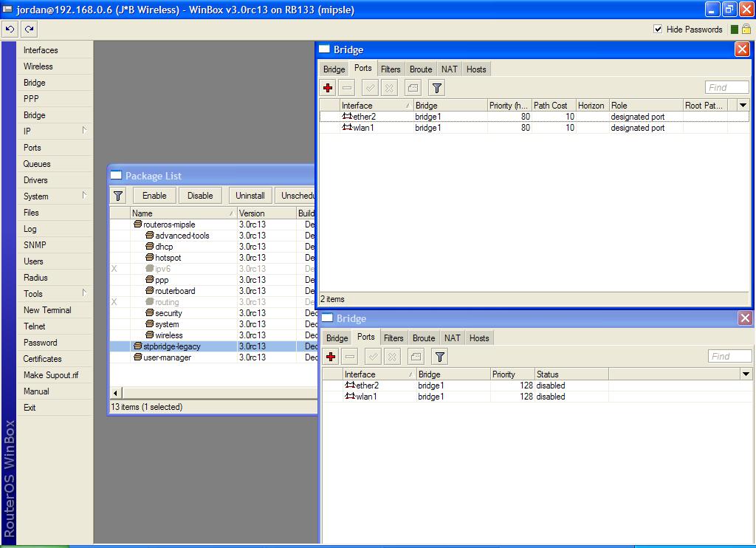Sort by Status column in lower Bridge window
Viewport: 756px width, 548px height.
click(x=571, y=374)
